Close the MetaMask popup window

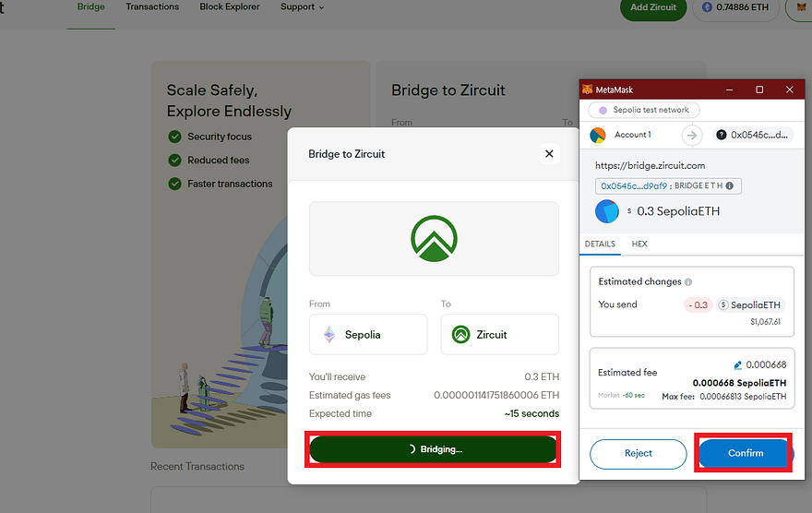(x=789, y=89)
